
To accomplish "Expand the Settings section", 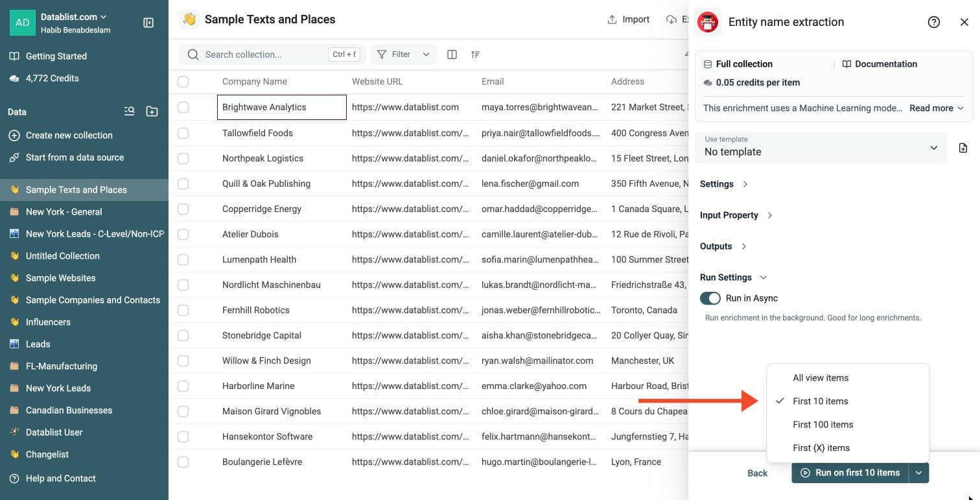I will [x=724, y=184].
